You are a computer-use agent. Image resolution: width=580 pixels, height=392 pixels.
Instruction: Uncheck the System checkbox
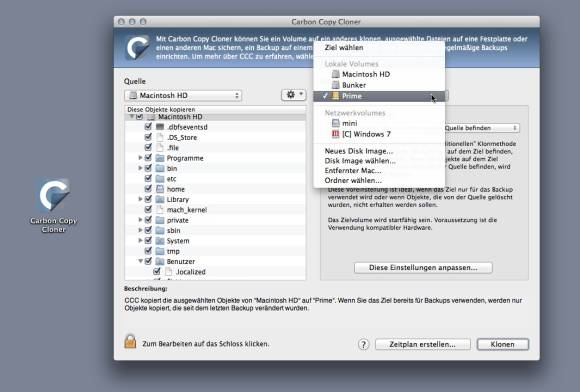148,240
